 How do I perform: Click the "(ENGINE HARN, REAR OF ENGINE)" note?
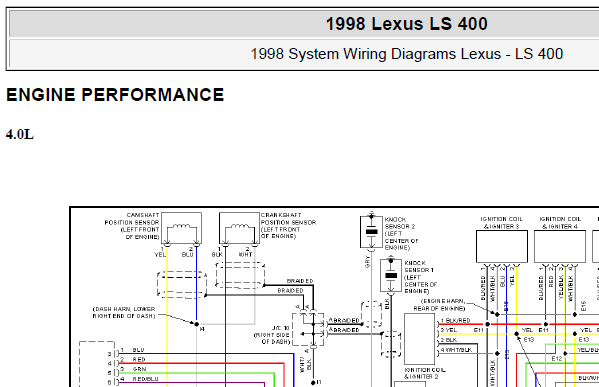(x=439, y=304)
